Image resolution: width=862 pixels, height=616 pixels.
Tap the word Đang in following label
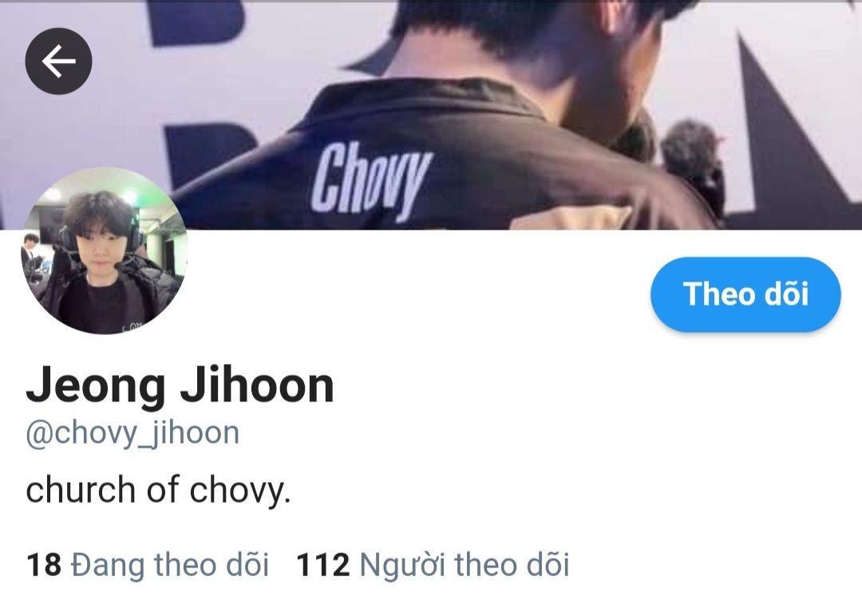pyautogui.click(x=108, y=564)
